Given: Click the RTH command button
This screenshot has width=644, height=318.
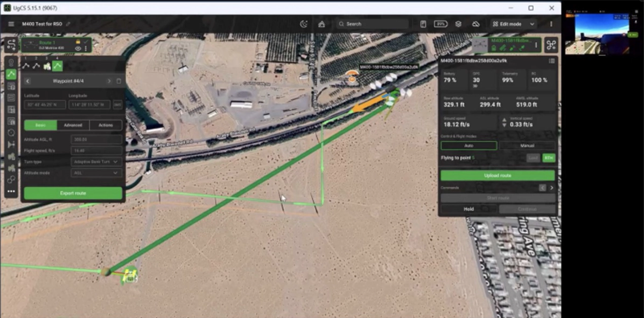Looking at the screenshot, I should click(549, 158).
